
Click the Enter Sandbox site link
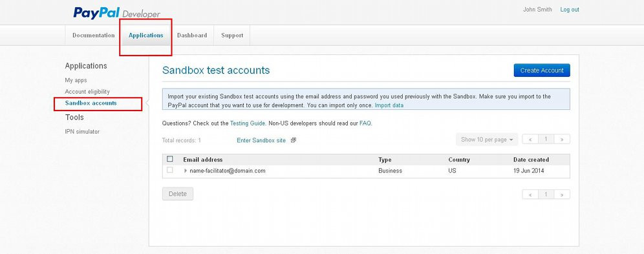261,140
